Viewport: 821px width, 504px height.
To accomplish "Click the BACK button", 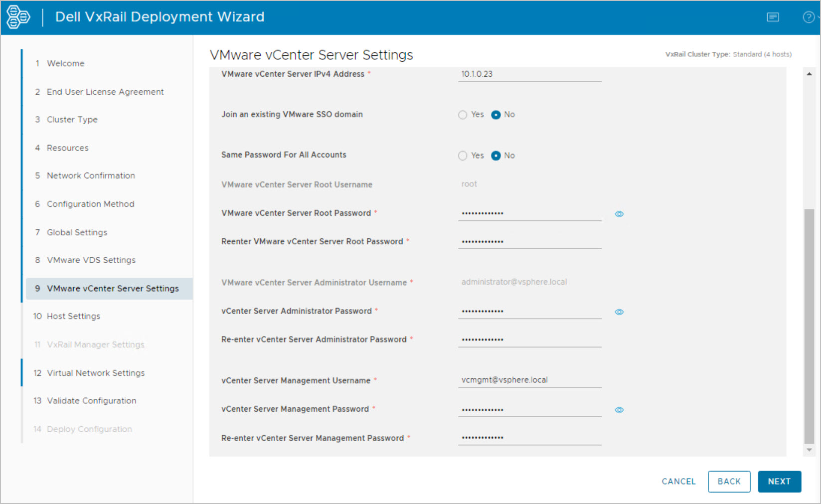I will coord(729,482).
